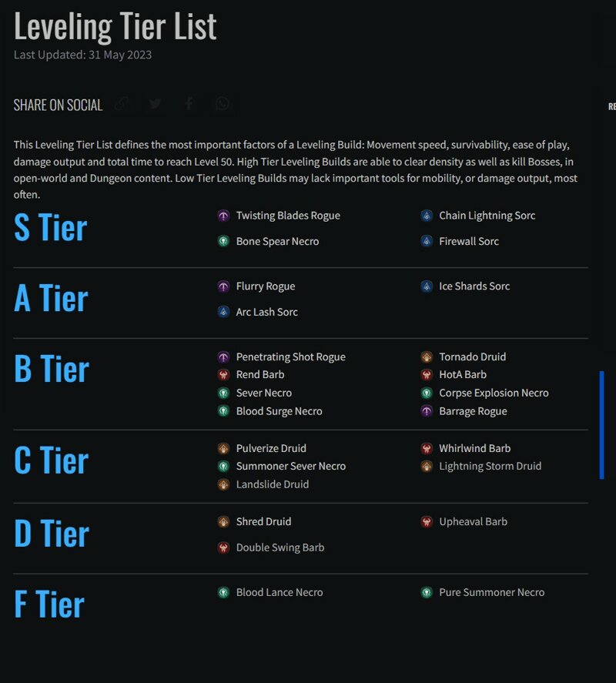Share the page via the Facebook icon
This screenshot has height=683, width=616.
[189, 104]
